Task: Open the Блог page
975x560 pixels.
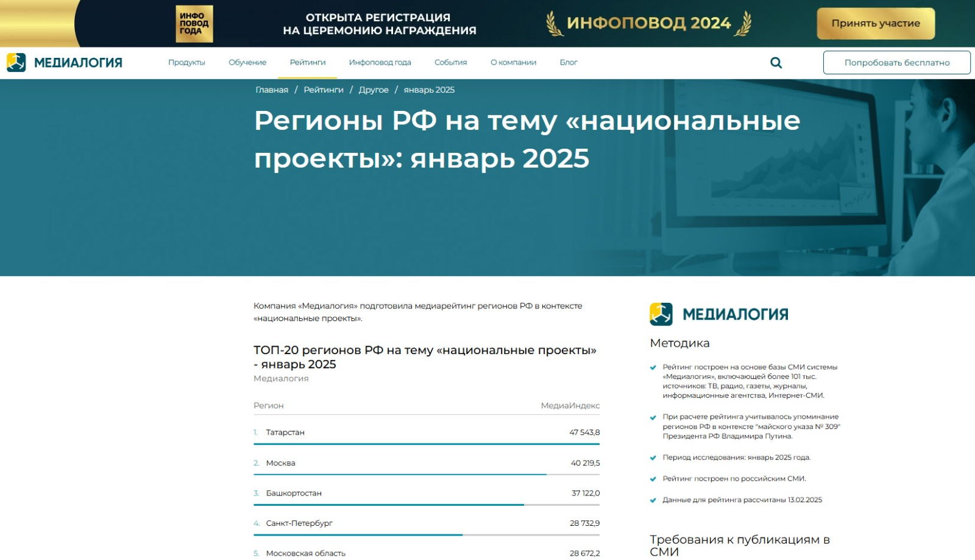Action: click(569, 63)
